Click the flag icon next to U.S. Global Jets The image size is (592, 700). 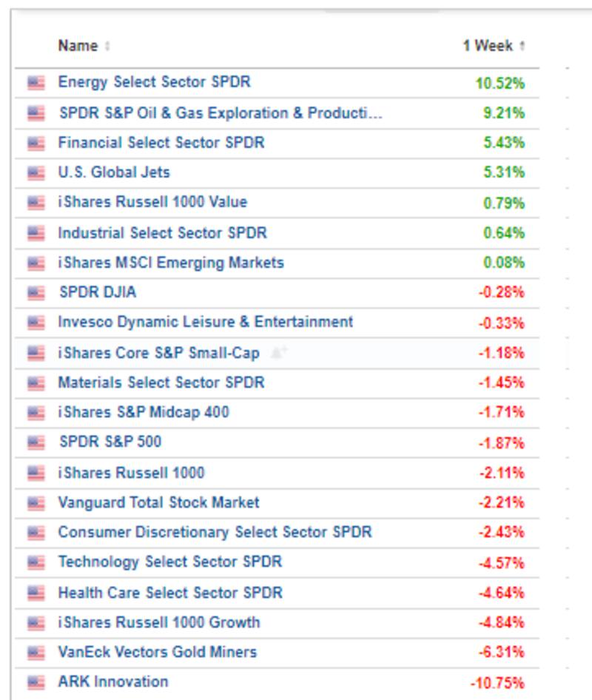click(36, 173)
